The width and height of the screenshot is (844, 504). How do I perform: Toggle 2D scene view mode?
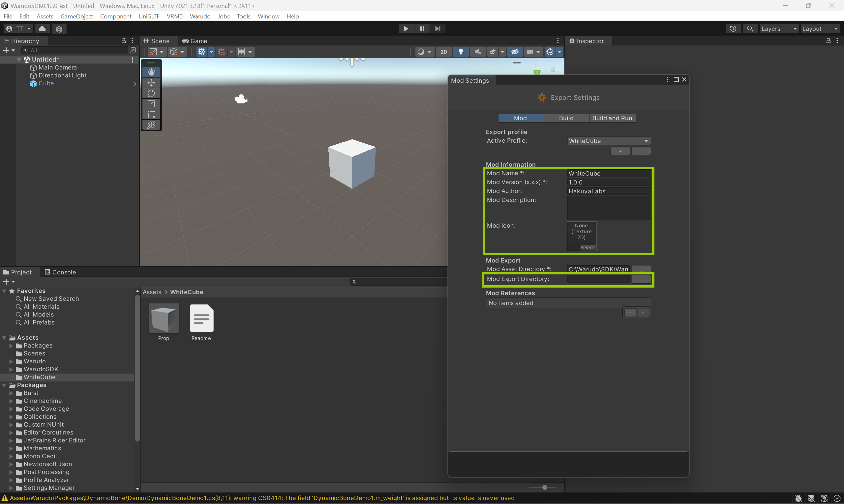tap(443, 52)
